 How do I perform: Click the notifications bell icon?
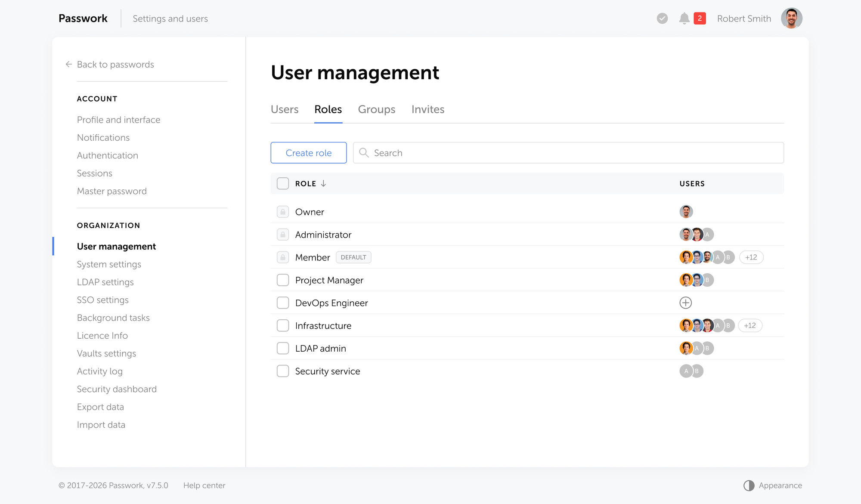(684, 18)
